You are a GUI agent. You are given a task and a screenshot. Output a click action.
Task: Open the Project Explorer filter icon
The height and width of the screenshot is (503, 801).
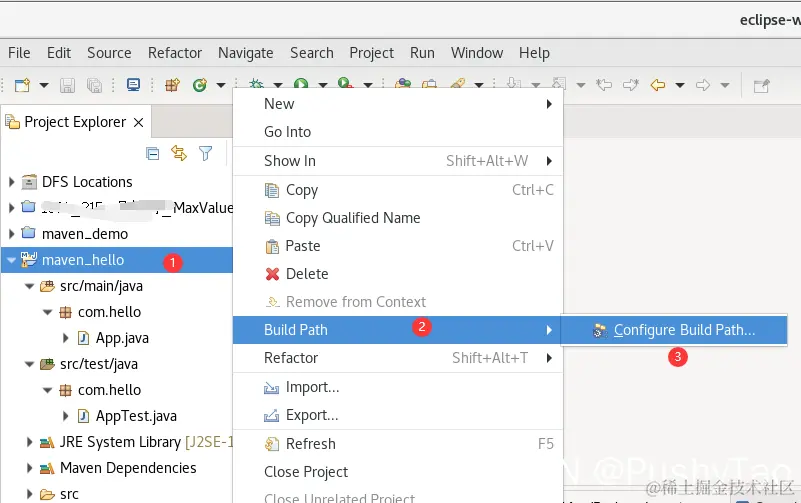tap(205, 153)
